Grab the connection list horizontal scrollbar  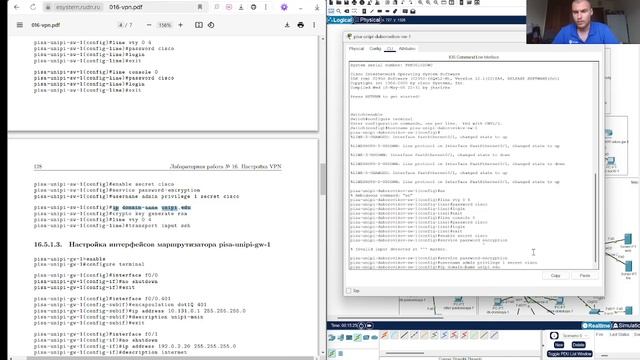405,353
